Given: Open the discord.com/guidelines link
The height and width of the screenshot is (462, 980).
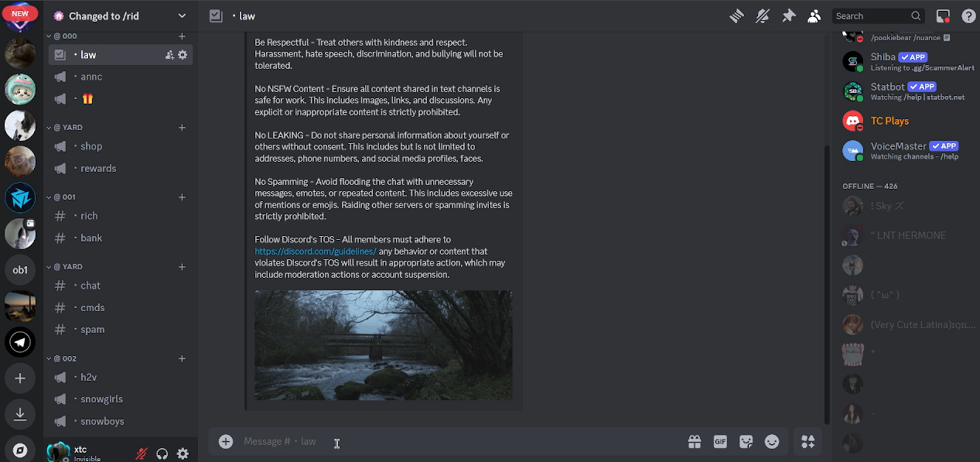Looking at the screenshot, I should (x=316, y=252).
